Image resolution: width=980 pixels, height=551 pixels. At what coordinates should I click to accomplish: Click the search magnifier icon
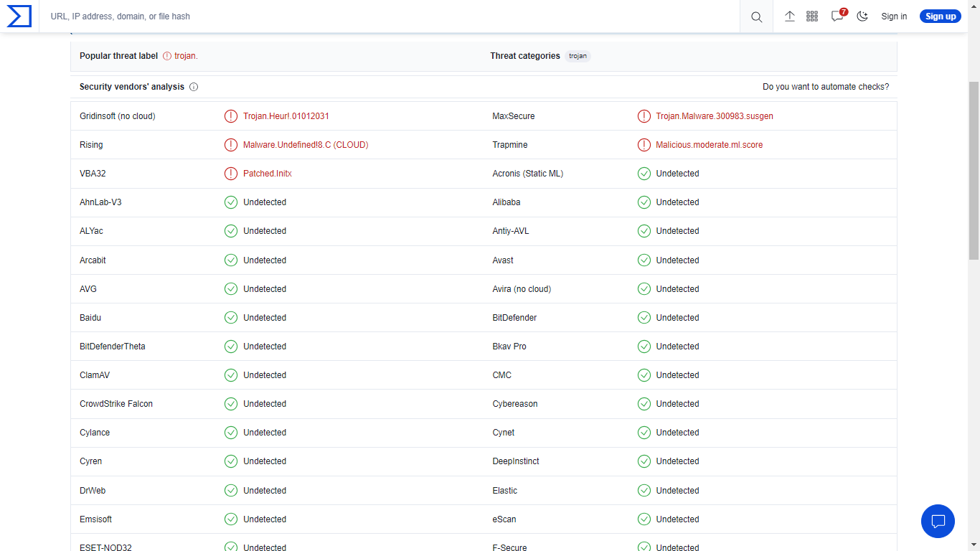click(756, 17)
